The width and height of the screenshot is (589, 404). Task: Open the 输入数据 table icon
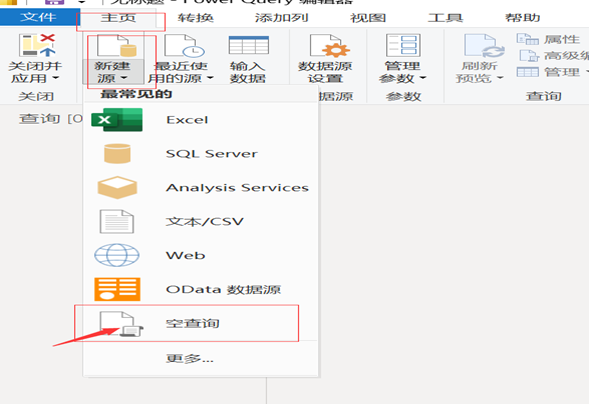coord(248,45)
